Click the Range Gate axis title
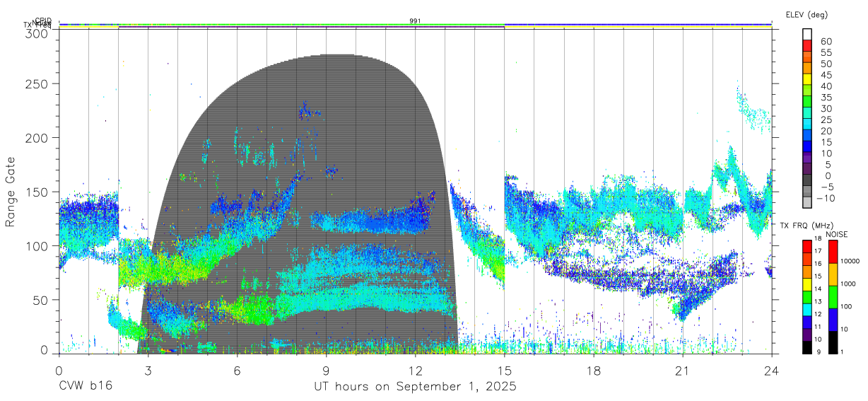This screenshot has width=868, height=401. [x=11, y=192]
